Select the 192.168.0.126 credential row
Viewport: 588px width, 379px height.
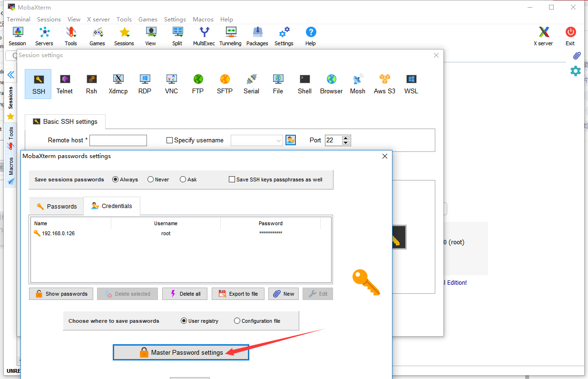[x=181, y=233]
